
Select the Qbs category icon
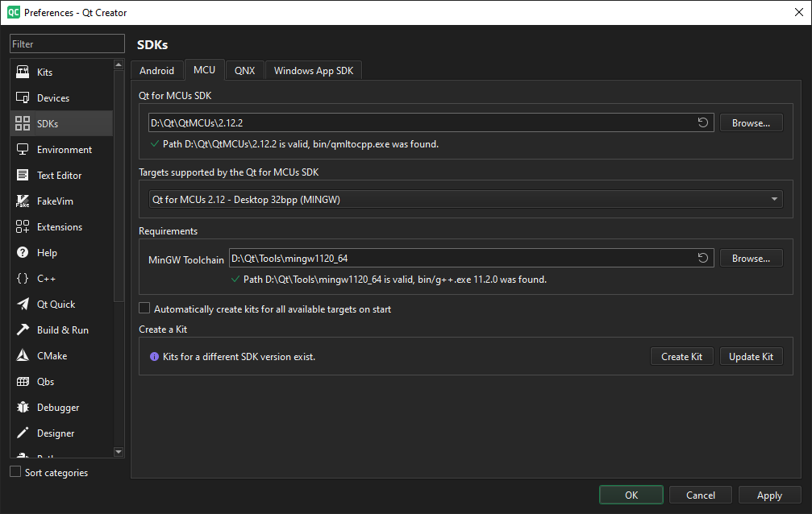23,382
